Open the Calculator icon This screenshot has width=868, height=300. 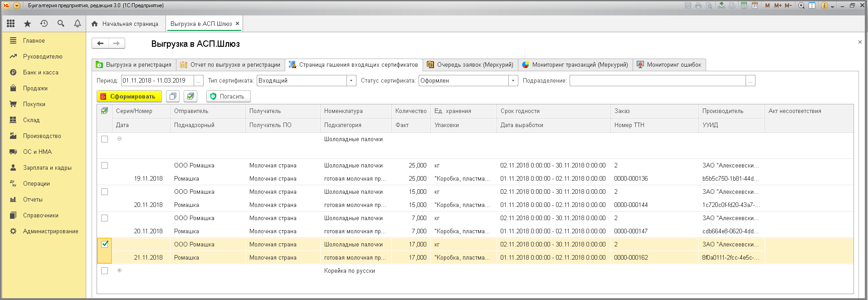tap(744, 5)
